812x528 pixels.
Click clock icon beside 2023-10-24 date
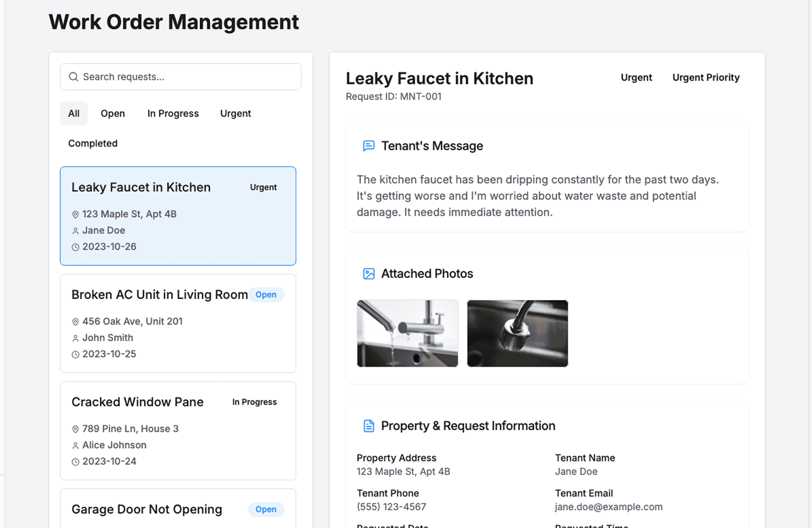pos(75,462)
